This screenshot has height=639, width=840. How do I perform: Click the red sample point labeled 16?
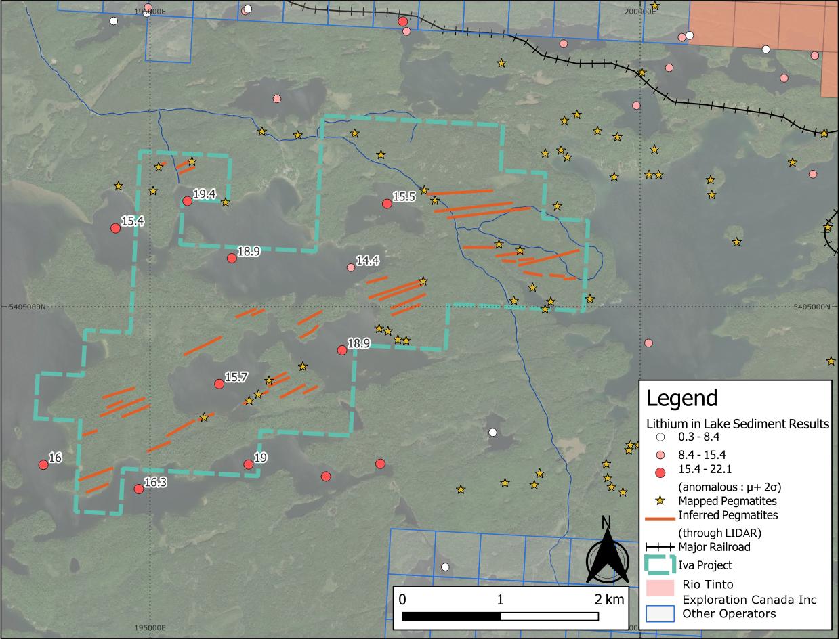pos(43,464)
